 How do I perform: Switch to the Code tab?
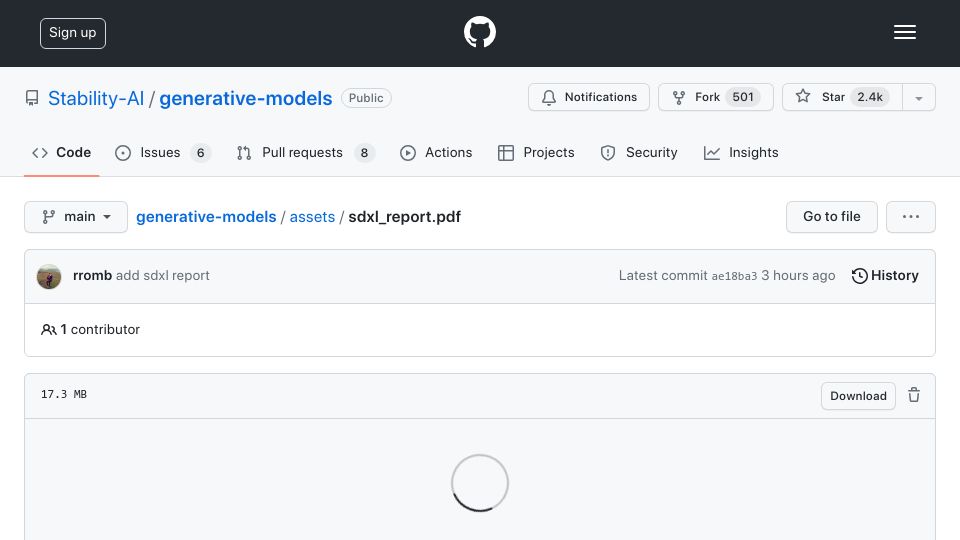(61, 152)
